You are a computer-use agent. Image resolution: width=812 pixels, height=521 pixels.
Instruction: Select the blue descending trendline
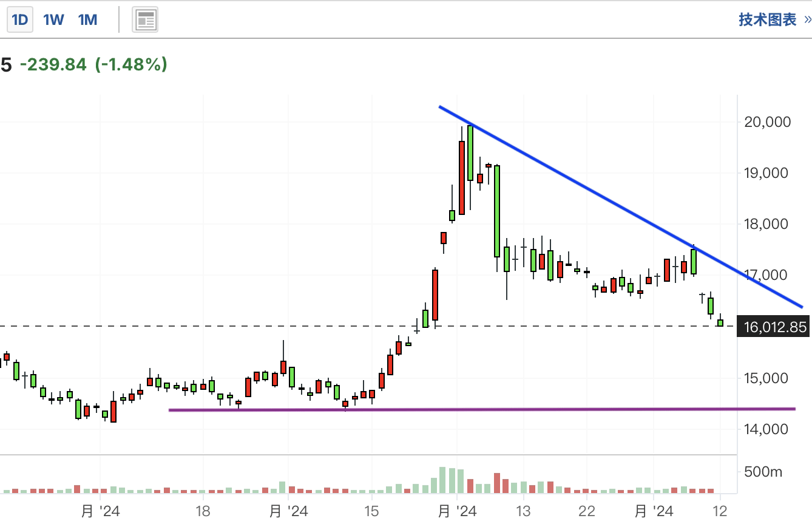pos(621,206)
